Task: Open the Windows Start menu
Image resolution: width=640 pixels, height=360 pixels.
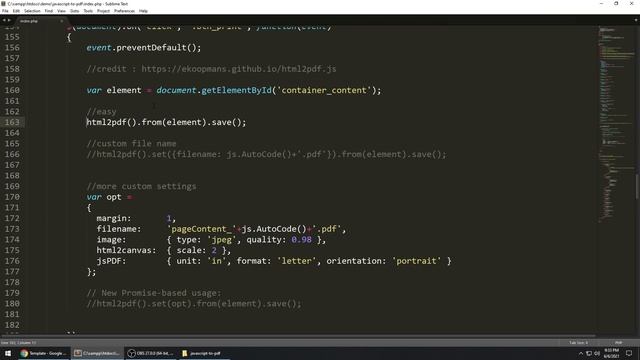Action: click(8, 353)
